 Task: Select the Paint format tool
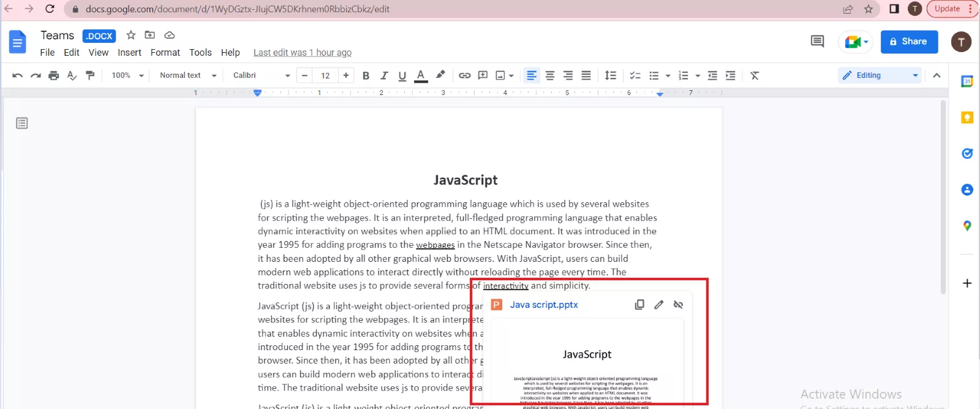coord(90,75)
